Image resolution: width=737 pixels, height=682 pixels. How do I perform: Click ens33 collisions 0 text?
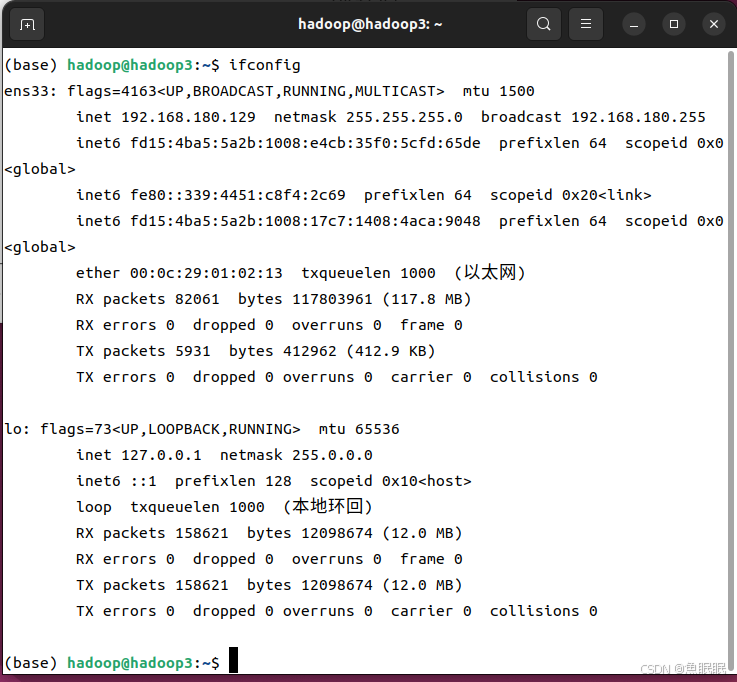pyautogui.click(x=543, y=377)
